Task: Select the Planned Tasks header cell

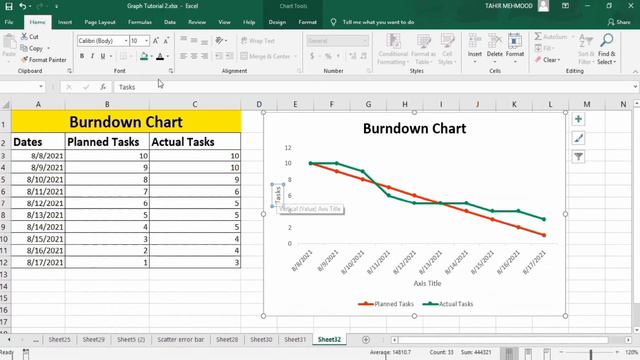Action: coord(107,142)
